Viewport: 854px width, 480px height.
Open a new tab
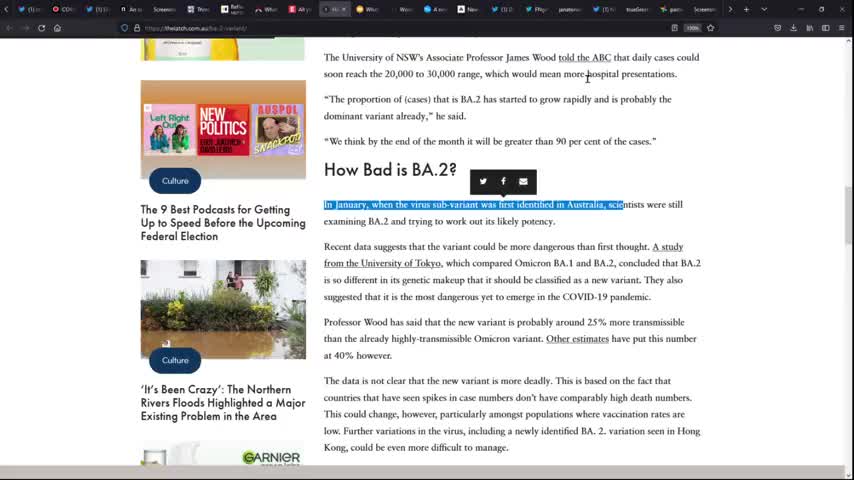tap(747, 9)
